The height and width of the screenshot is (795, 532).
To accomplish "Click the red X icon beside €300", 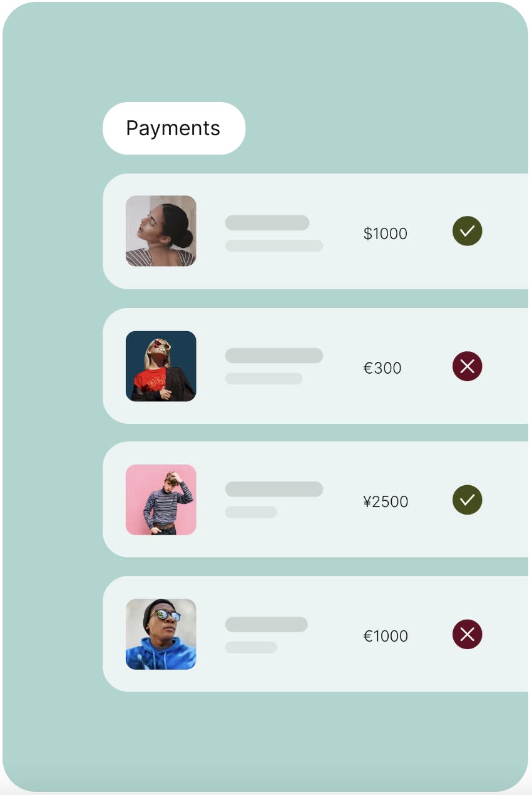I will 467,366.
